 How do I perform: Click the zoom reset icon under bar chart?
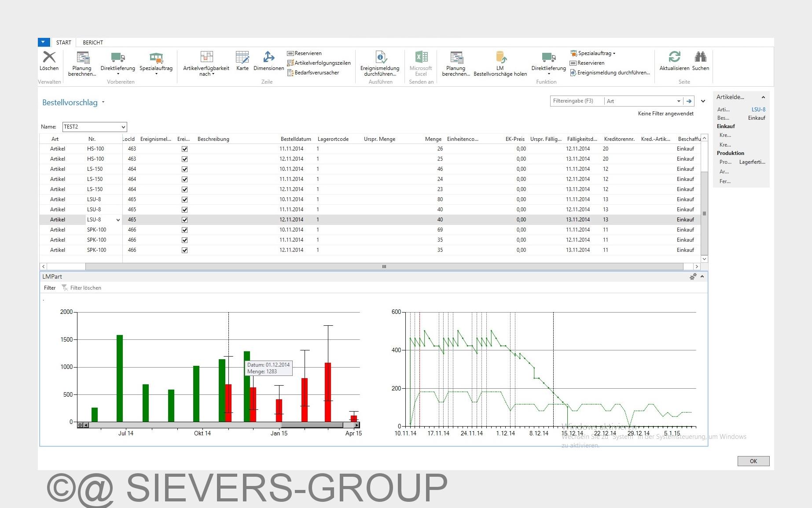coord(80,425)
